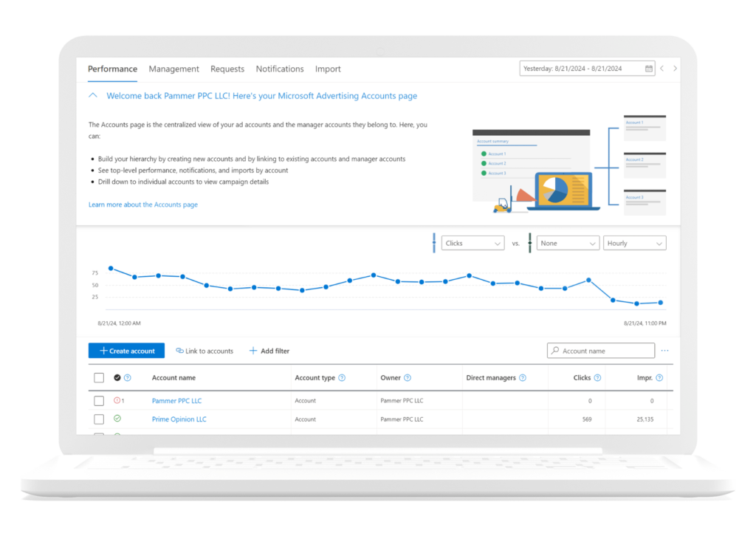
Task: Open the calendar icon in date range
Action: pyautogui.click(x=649, y=69)
